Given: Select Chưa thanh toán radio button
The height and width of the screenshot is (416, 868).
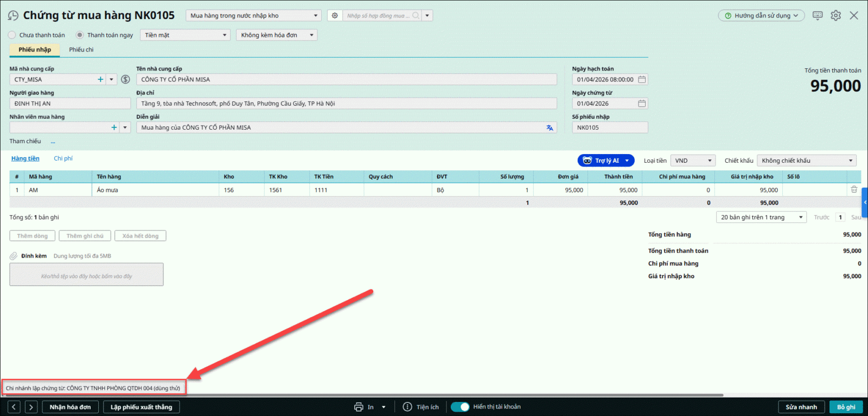Looking at the screenshot, I should point(12,35).
